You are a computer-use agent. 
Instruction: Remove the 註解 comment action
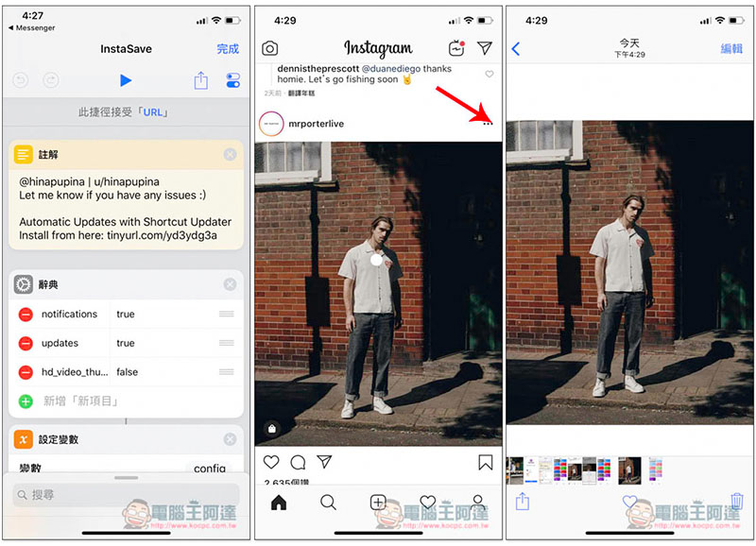230,154
